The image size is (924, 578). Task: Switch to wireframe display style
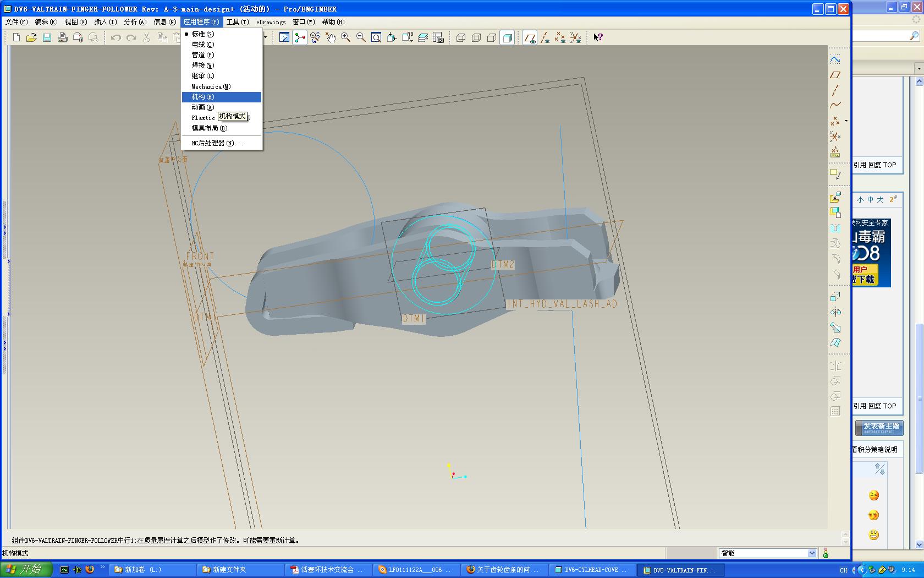pyautogui.click(x=461, y=37)
